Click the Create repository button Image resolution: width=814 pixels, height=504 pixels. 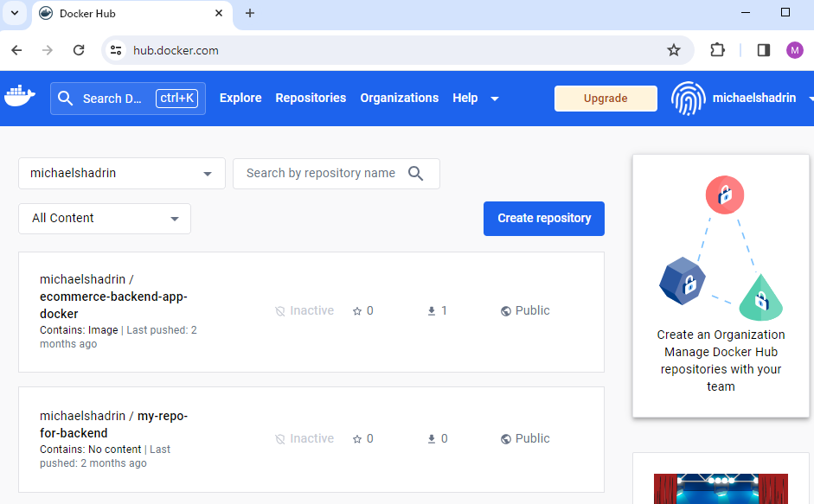(x=544, y=219)
